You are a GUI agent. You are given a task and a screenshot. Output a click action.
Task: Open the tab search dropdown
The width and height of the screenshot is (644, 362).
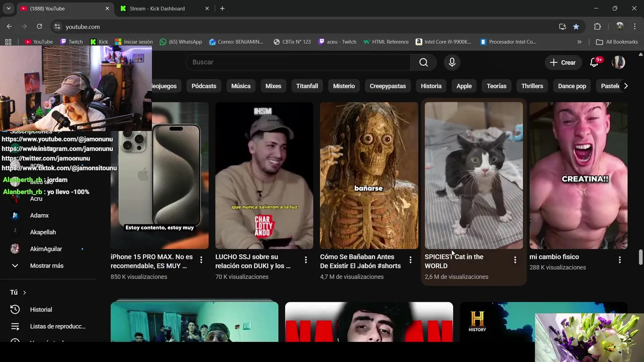[x=8, y=9]
